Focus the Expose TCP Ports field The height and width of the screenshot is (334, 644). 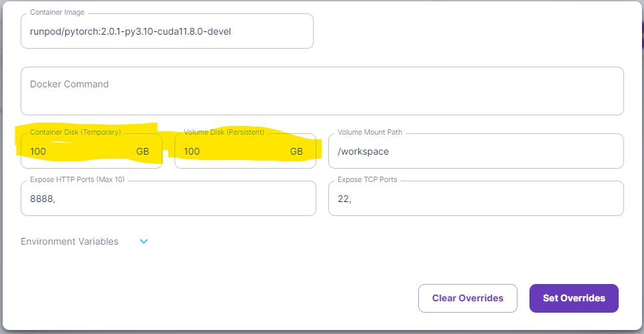click(476, 199)
